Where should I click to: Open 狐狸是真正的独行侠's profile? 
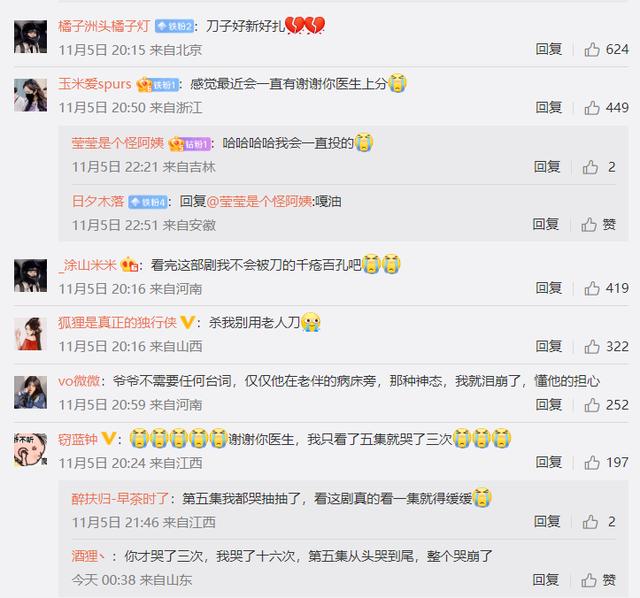(x=117, y=323)
